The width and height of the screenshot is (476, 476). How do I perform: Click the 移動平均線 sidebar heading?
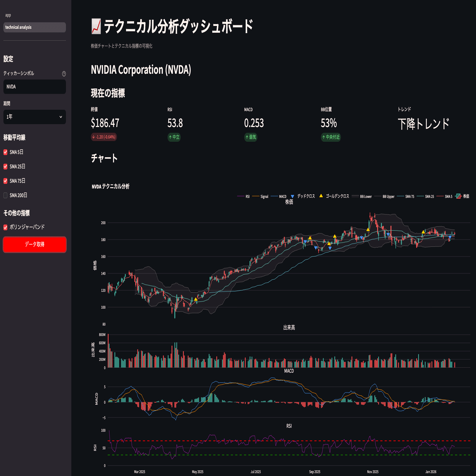click(x=14, y=137)
